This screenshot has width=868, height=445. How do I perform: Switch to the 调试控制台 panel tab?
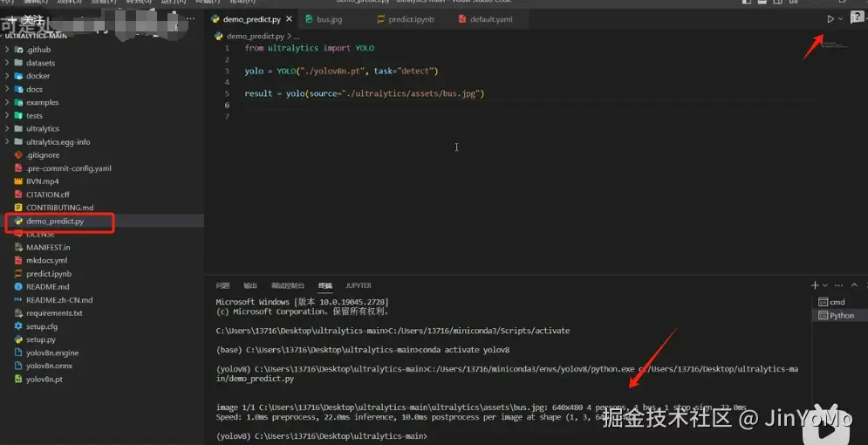(x=288, y=285)
